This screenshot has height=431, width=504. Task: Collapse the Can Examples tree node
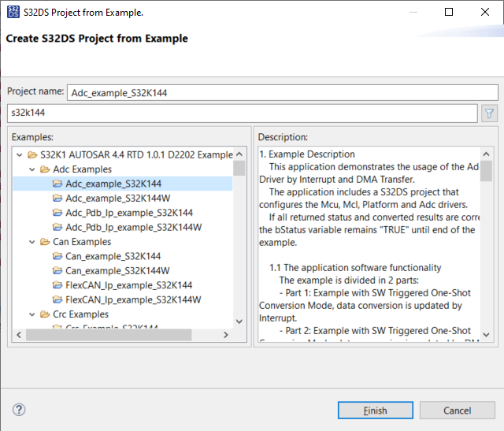(x=31, y=242)
